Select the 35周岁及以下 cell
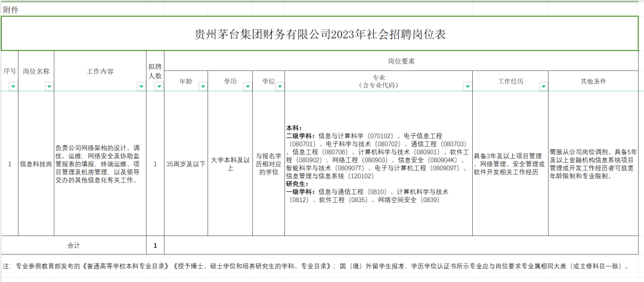Viewport: 644px width, 282px height. 186,164
